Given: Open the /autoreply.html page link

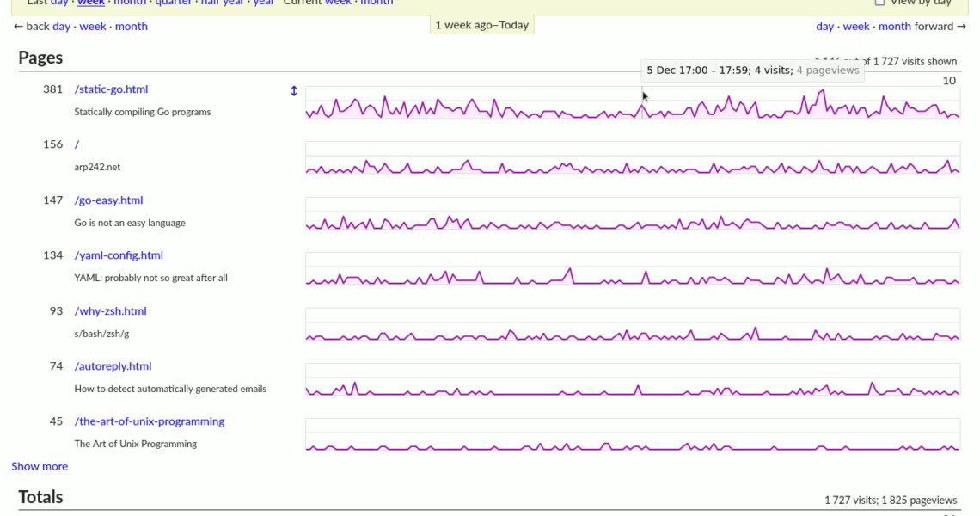Looking at the screenshot, I should [x=113, y=365].
